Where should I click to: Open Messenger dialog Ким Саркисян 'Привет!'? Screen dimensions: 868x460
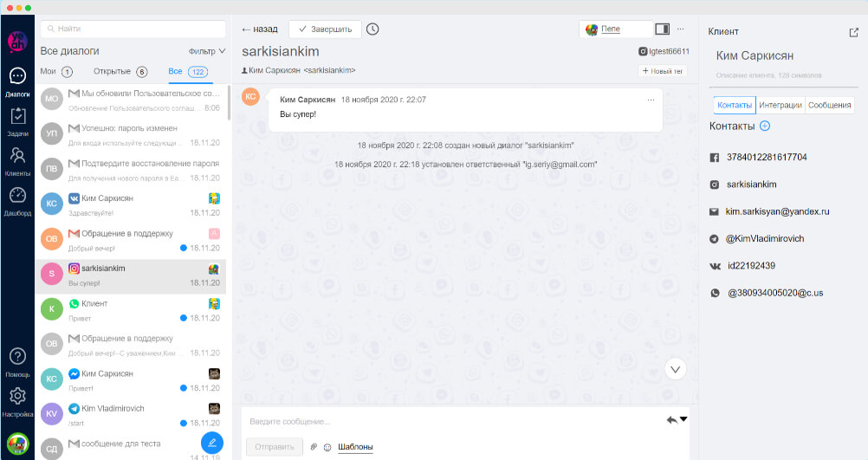tap(131, 380)
